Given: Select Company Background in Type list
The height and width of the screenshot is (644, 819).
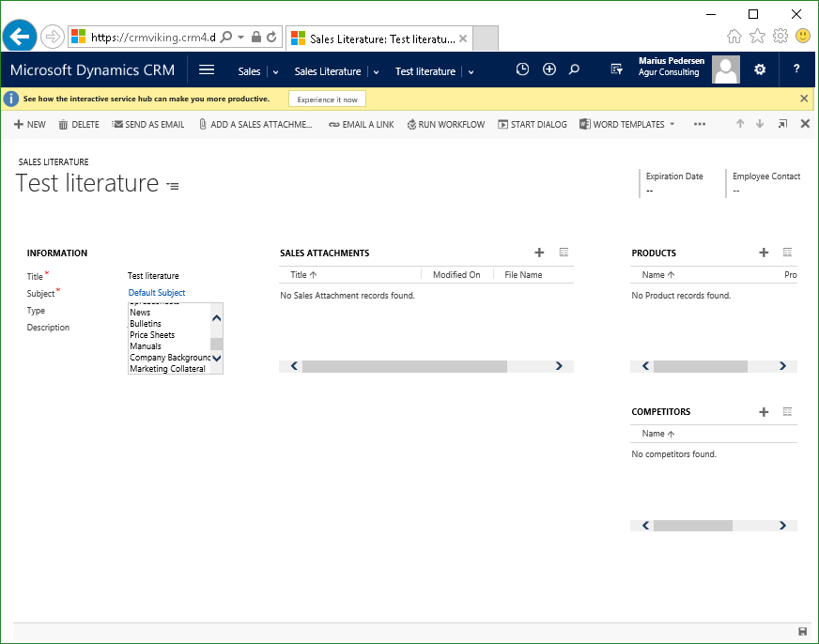Looking at the screenshot, I should pos(169,357).
